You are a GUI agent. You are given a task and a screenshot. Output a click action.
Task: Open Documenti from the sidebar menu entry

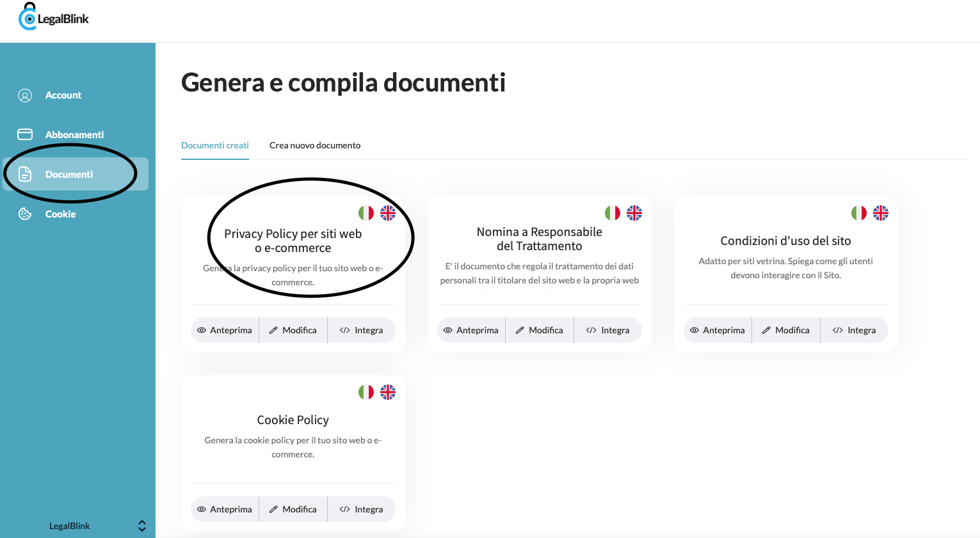click(70, 173)
